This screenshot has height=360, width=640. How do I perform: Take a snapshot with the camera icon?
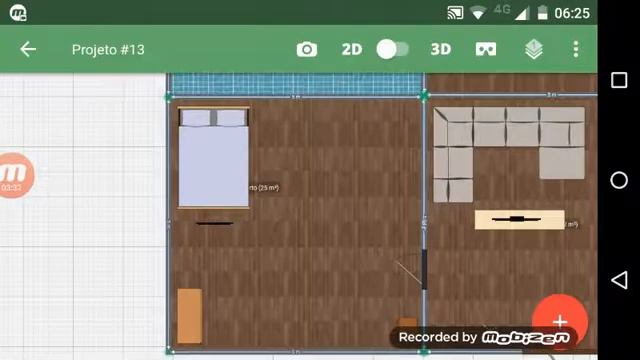point(307,49)
